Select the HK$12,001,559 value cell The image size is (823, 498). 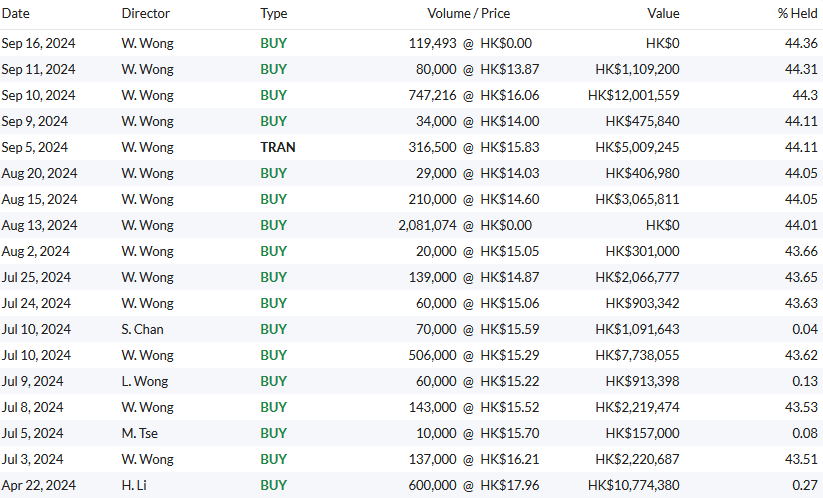[633, 95]
